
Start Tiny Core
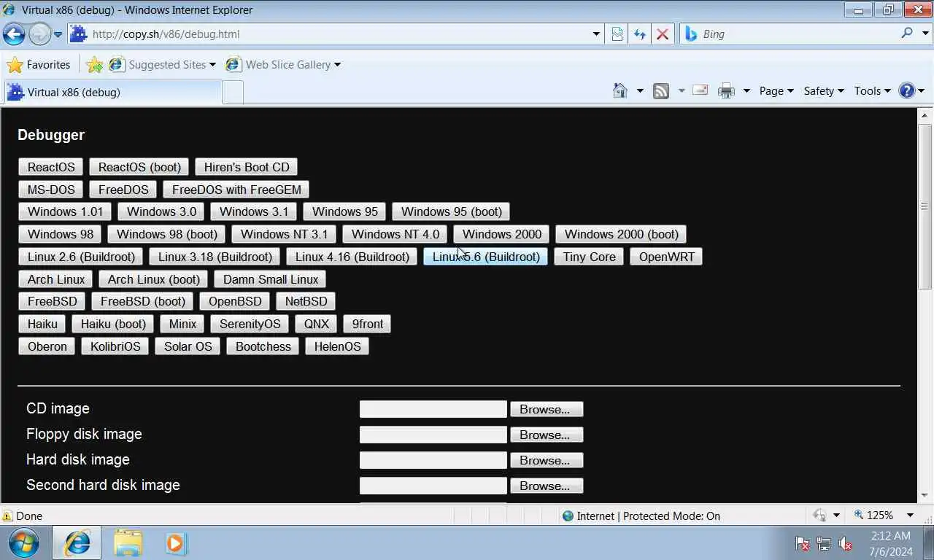(590, 257)
